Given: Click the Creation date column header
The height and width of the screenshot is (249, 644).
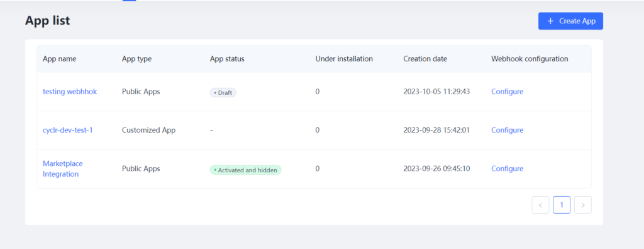Looking at the screenshot, I should coord(425,58).
